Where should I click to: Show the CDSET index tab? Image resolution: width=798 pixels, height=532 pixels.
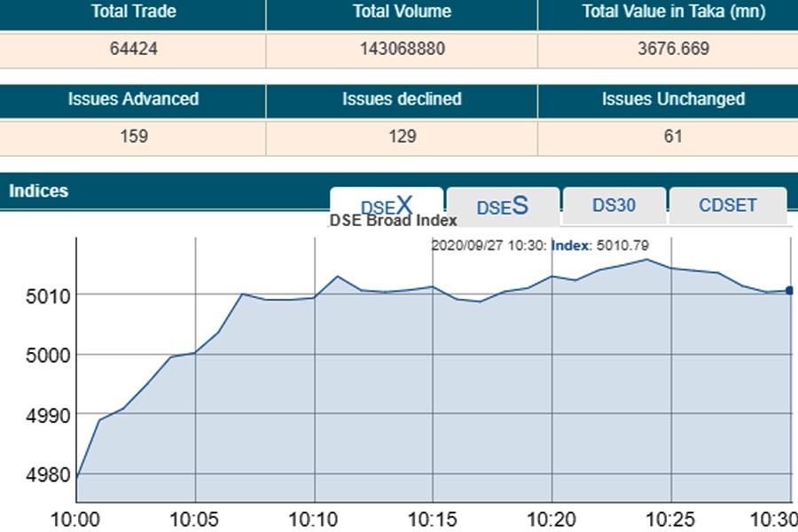click(x=727, y=206)
